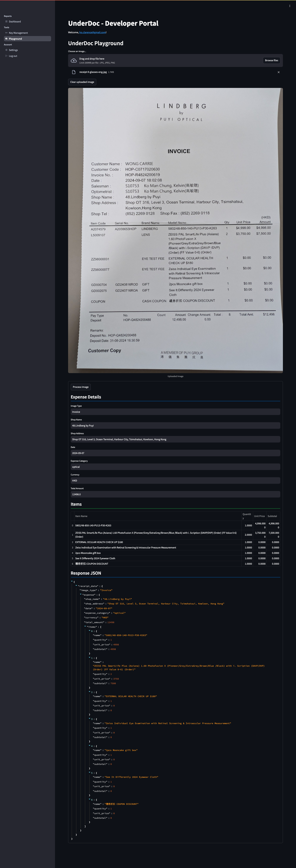Viewport: 296px width, 868px height.
Task: Click the Browse files button
Action: (x=271, y=60)
